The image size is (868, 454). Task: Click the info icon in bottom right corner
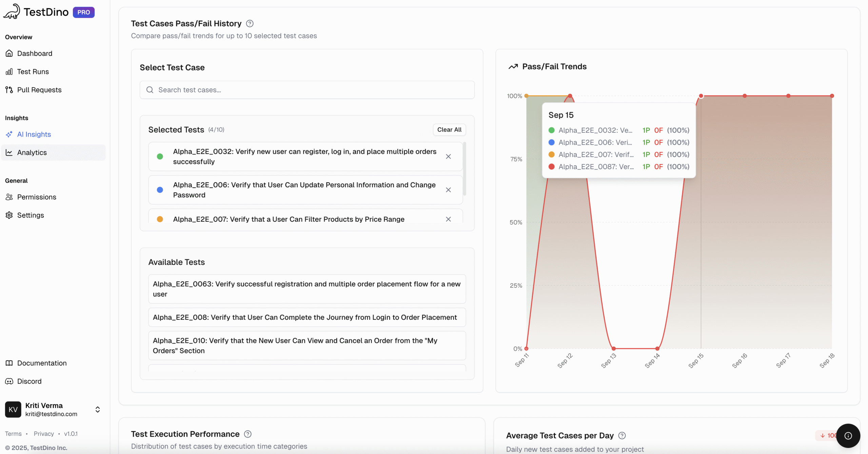point(848,436)
